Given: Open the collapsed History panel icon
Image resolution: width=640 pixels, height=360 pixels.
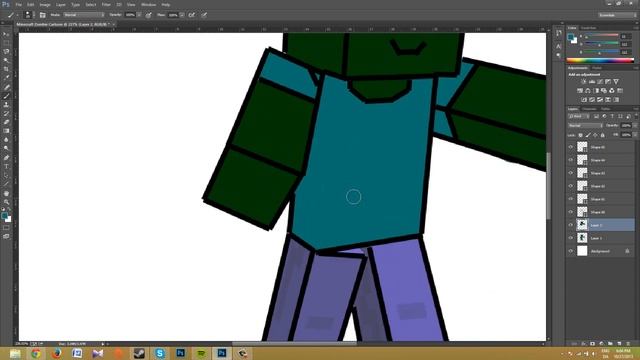Looking at the screenshot, I should coord(558,33).
